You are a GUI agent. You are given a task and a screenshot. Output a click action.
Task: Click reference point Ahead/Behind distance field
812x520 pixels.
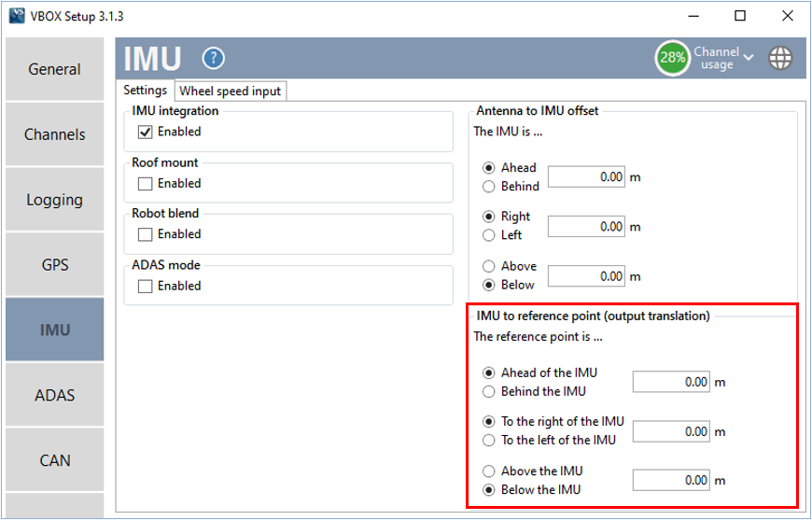[671, 382]
